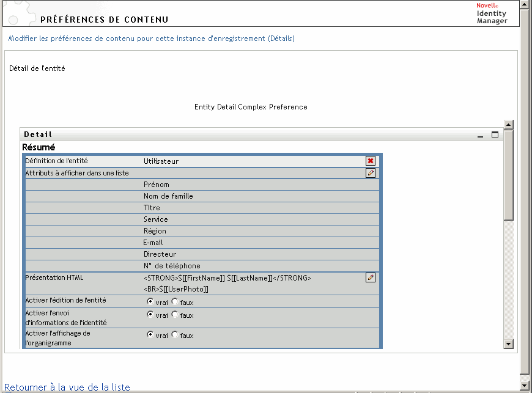This screenshot has width=532, height=393.
Task: Set 'Activer l'édition de l'entité' to vrai
Action: 150,301
